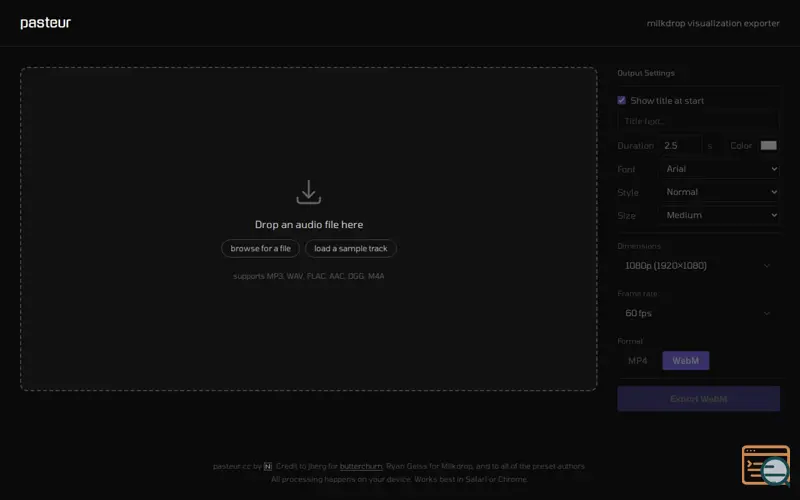
Task: Click the load a sample track button
Action: [x=351, y=248]
